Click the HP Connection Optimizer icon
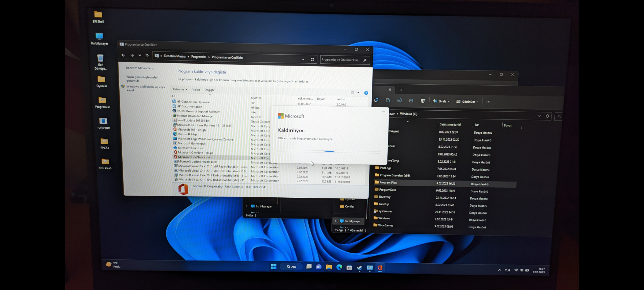Screen dimensions: 644x290 coord(175,102)
